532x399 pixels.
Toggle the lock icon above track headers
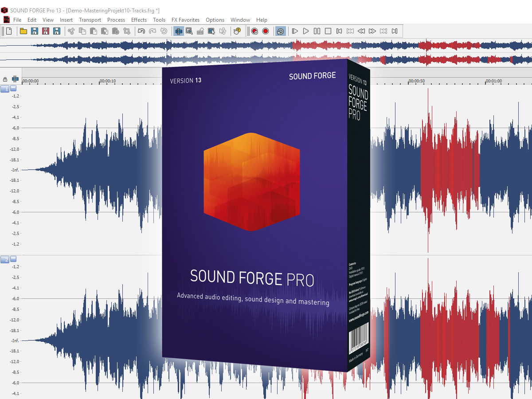(x=4, y=79)
